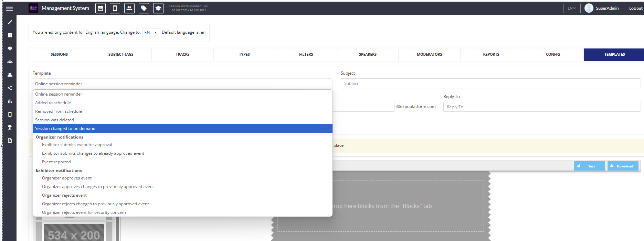Click the tag icon in top bar
Image resolution: width=644 pixels, height=241 pixels.
(x=144, y=8)
